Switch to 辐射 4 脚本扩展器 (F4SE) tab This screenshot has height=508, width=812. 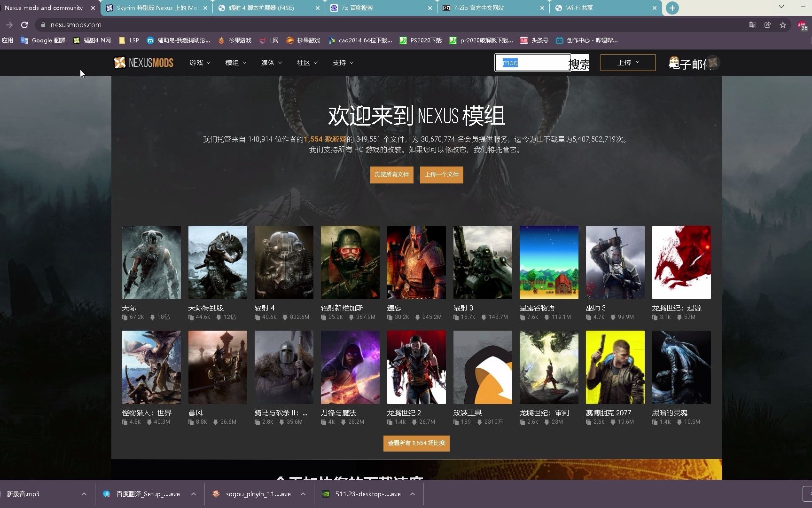tap(269, 8)
